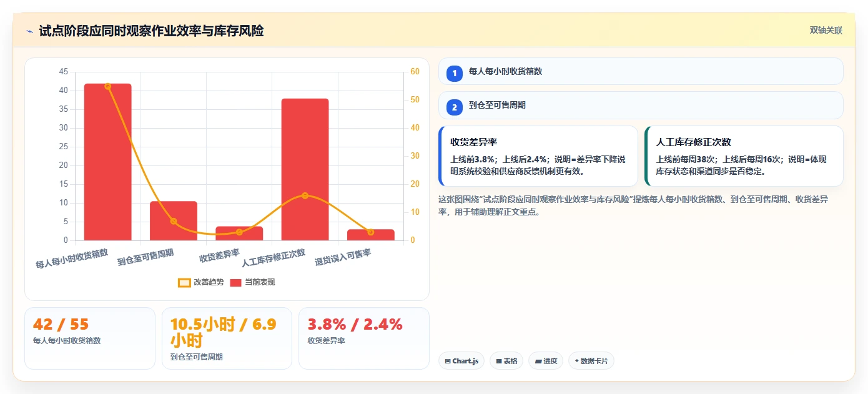Open the 收货差异率 detail card
Screen dimensions: 868x394
click(x=538, y=156)
